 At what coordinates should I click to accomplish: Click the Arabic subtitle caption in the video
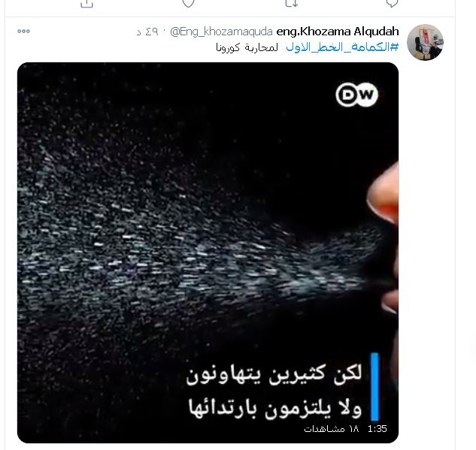tap(275, 391)
